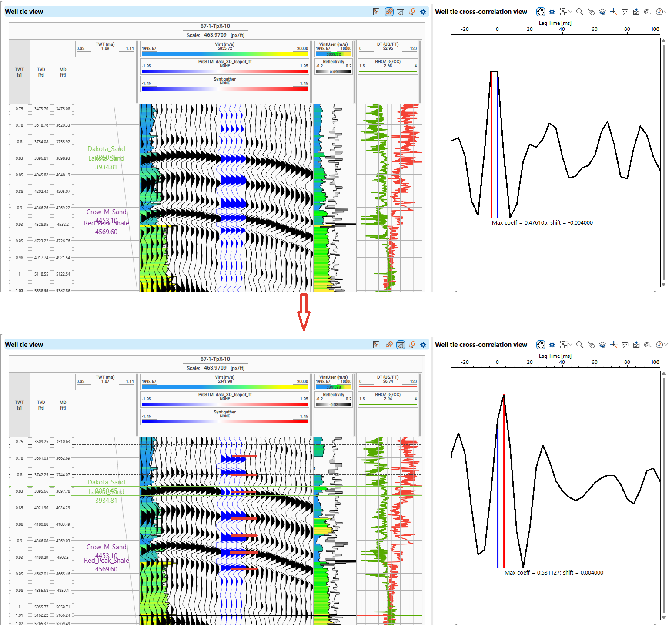Select the zoom magnifier in upper cross-correlation toolbar
The height and width of the screenshot is (625, 672).
pyautogui.click(x=579, y=12)
